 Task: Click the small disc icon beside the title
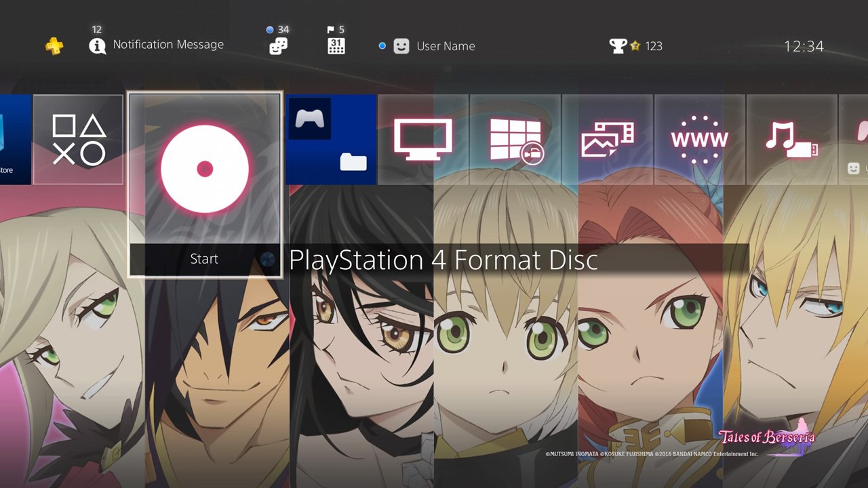(x=268, y=259)
